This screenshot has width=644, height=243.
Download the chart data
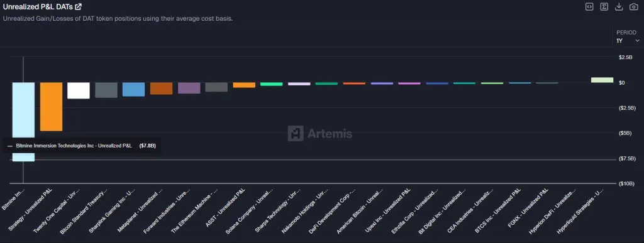tap(619, 6)
